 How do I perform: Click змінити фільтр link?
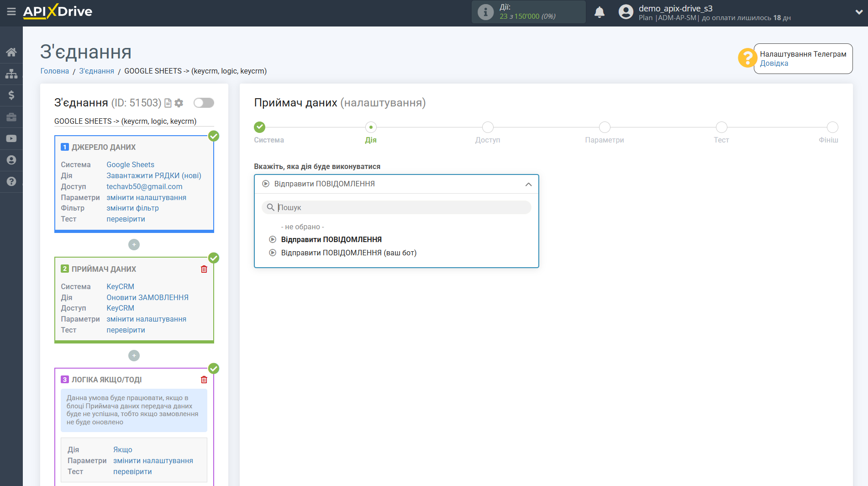click(133, 208)
